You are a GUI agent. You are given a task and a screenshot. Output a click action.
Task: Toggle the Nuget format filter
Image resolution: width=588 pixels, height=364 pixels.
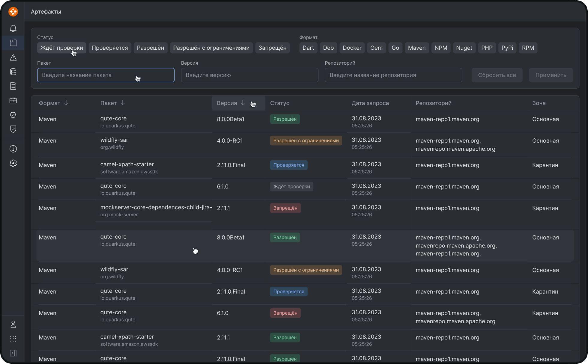click(464, 48)
